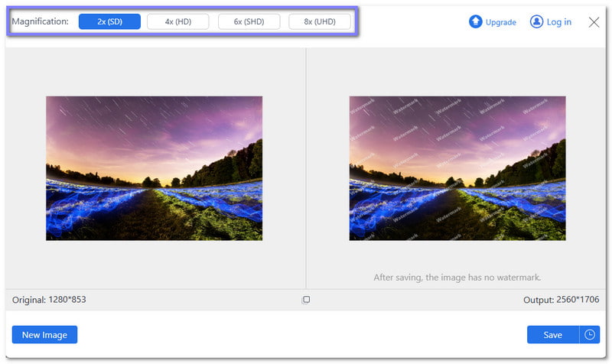This screenshot has height=364, width=612.
Task: Click the 'After saving' watermark notice
Action: (457, 278)
